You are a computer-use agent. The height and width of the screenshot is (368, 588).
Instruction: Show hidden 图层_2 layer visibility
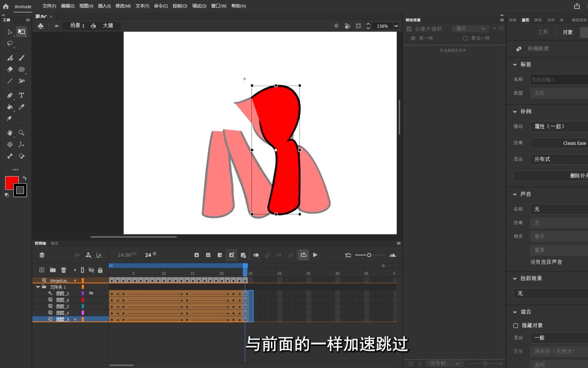click(x=91, y=293)
